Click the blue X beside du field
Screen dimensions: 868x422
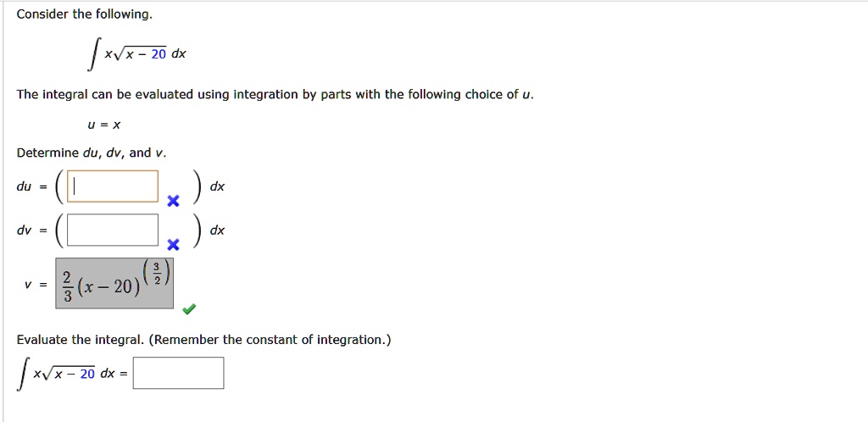[x=173, y=202]
